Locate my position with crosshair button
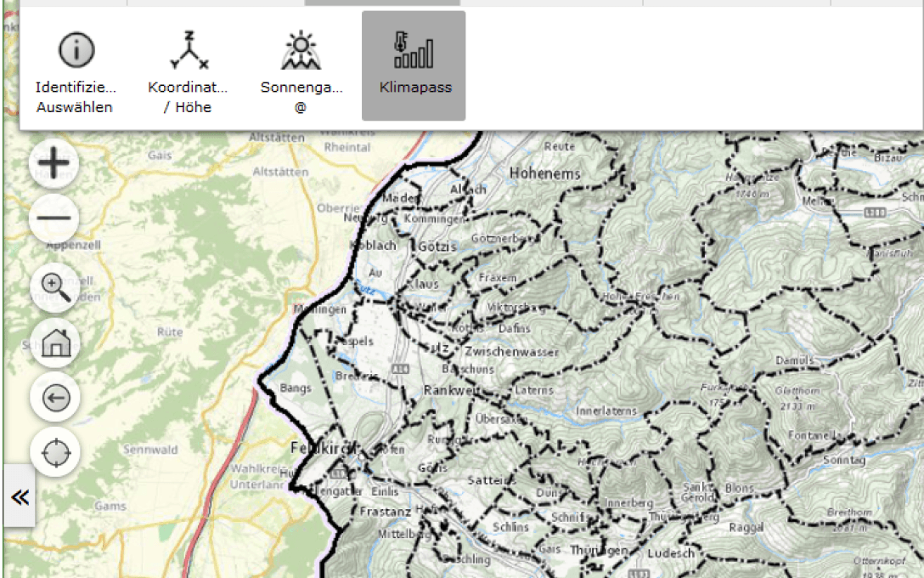Screen dimensions: 924x578 pyautogui.click(x=55, y=452)
